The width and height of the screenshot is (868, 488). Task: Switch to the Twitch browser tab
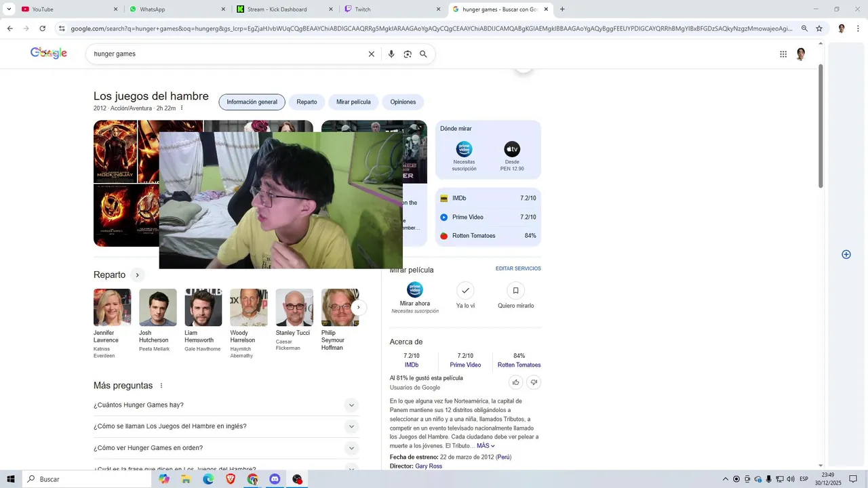392,9
